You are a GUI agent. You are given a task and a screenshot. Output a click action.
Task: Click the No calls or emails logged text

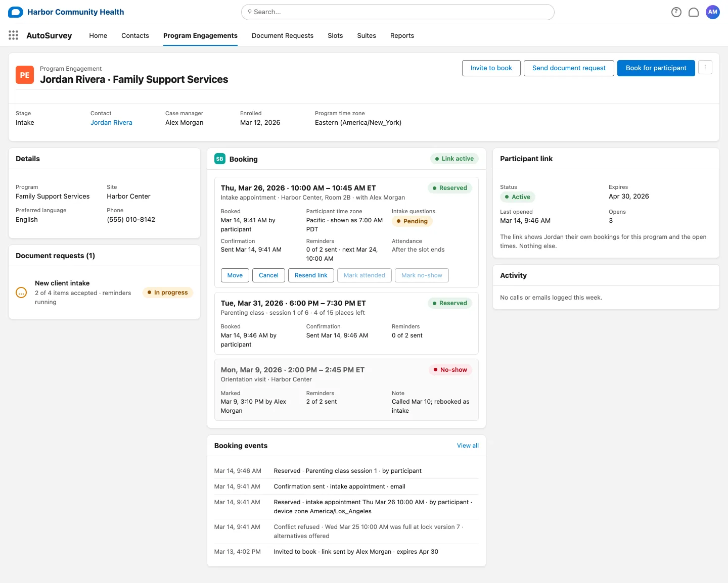click(x=551, y=298)
